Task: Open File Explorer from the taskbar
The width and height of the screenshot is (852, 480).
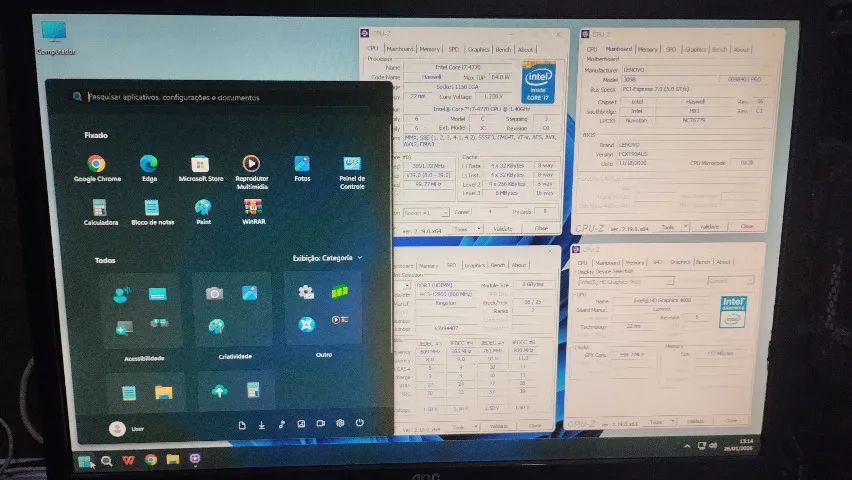Action: point(173,459)
